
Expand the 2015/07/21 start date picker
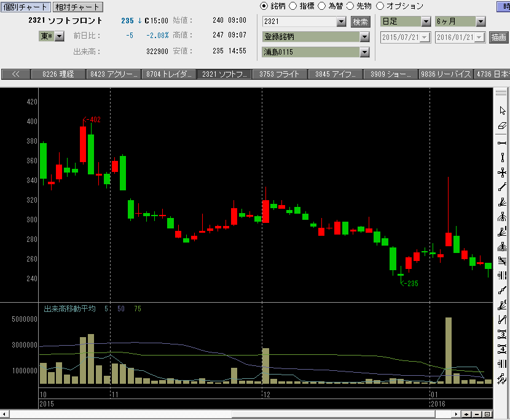[x=425, y=37]
